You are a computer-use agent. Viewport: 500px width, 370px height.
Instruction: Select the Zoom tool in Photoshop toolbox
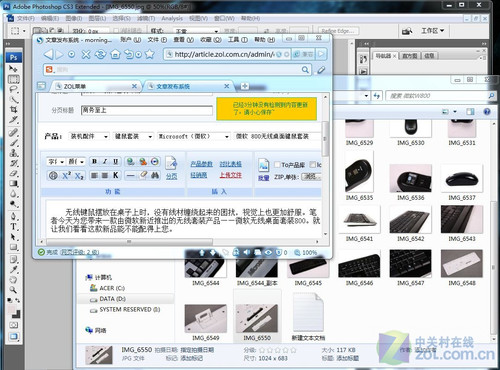[14, 290]
